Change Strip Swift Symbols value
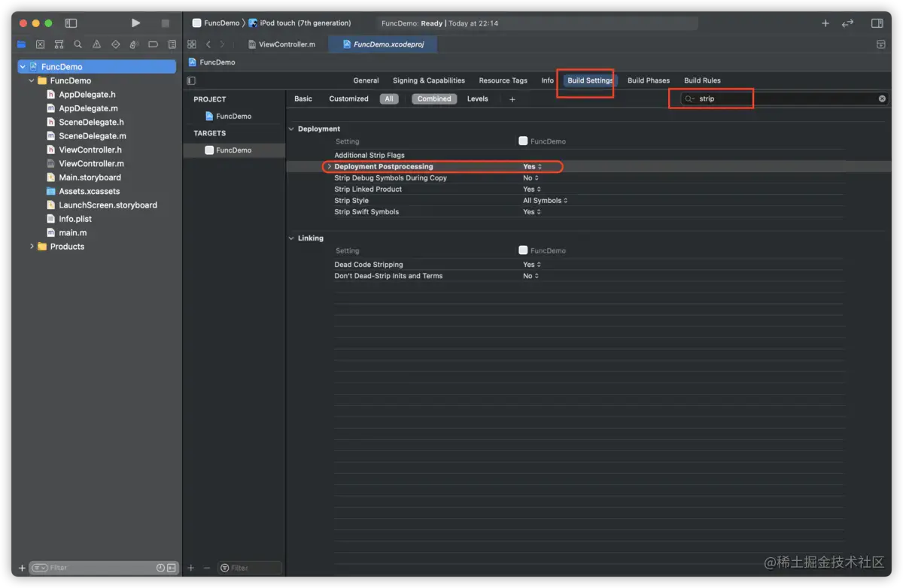Viewport: 903px width, 588px height. pyautogui.click(x=532, y=212)
